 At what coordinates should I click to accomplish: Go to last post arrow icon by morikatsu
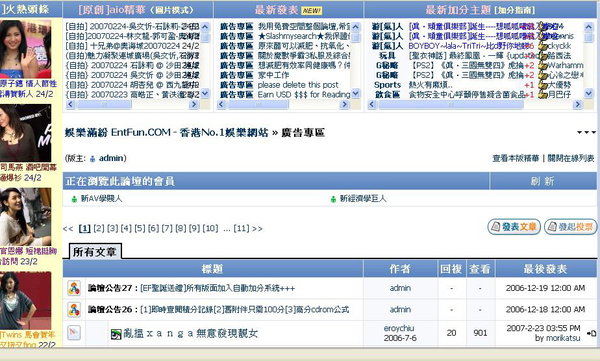(x=591, y=333)
